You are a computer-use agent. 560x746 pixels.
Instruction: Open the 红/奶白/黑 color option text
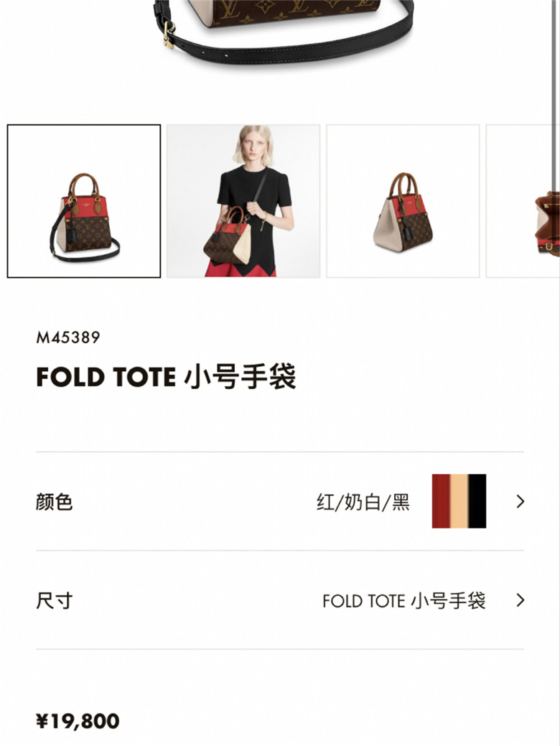363,502
